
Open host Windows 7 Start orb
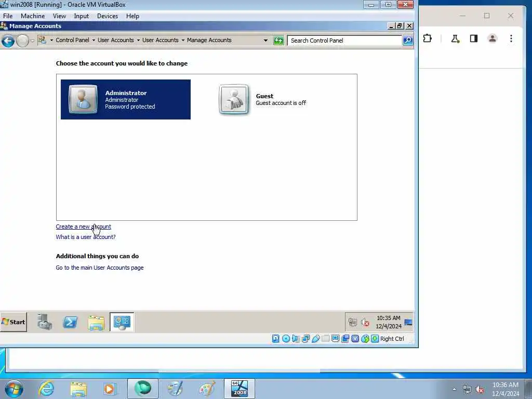click(x=14, y=389)
